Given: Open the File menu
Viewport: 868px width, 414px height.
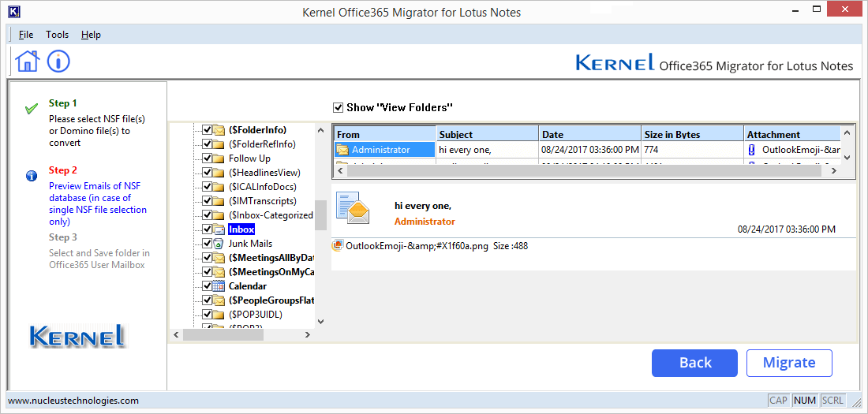Looking at the screenshot, I should click(26, 35).
